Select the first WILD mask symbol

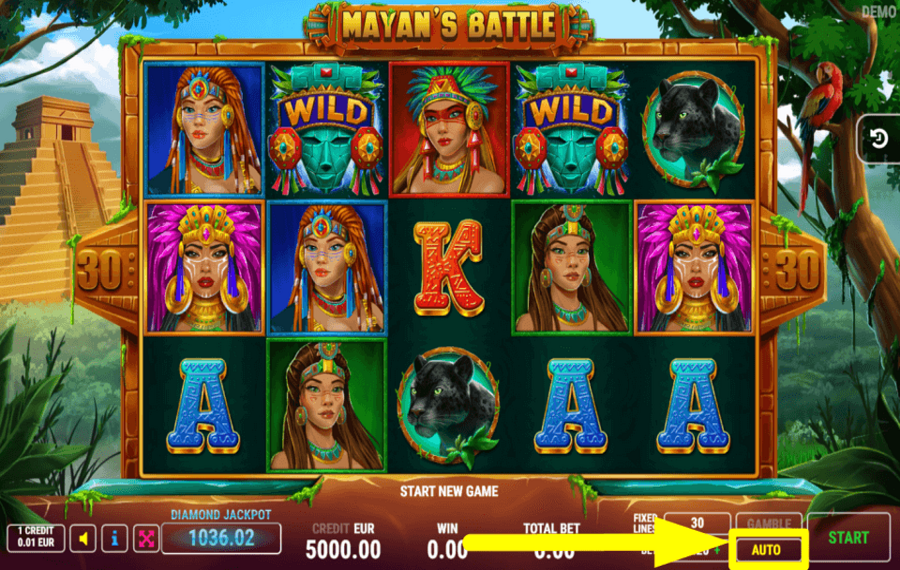click(327, 129)
